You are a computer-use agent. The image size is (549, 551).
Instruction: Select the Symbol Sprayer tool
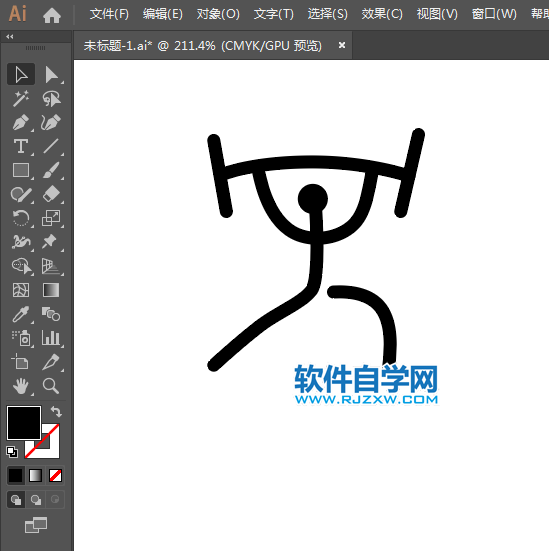[x=21, y=338]
